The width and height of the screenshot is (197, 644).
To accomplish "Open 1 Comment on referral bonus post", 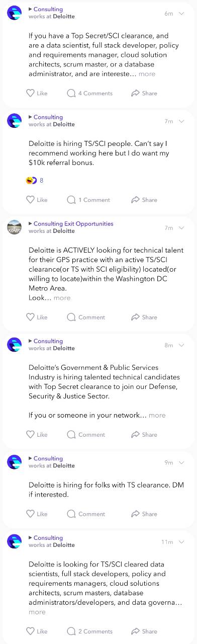I will [88, 200].
